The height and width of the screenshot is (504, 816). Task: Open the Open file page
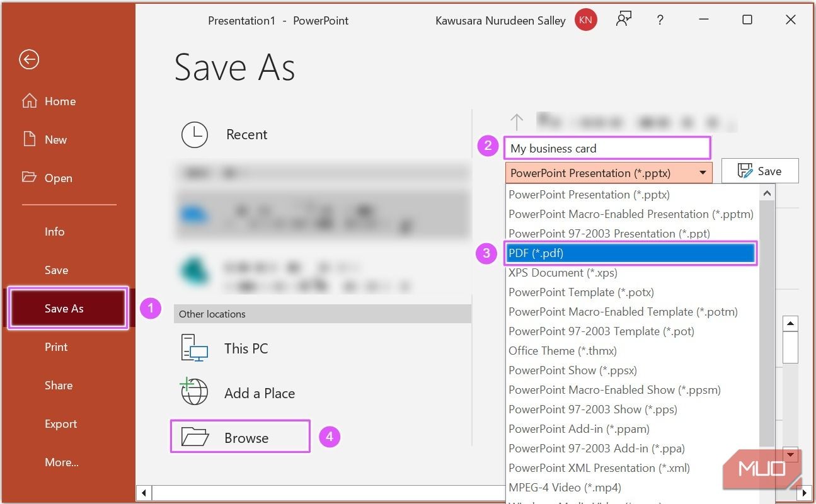point(47,178)
